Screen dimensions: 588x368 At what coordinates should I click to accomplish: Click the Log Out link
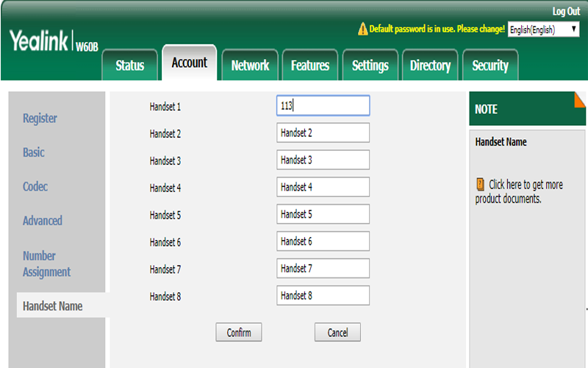point(565,11)
